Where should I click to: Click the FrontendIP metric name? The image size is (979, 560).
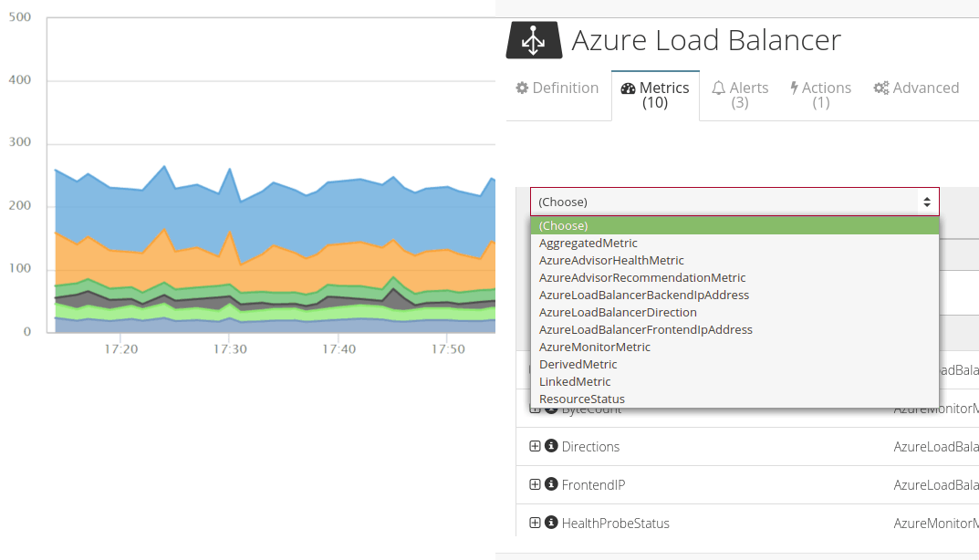tap(593, 485)
